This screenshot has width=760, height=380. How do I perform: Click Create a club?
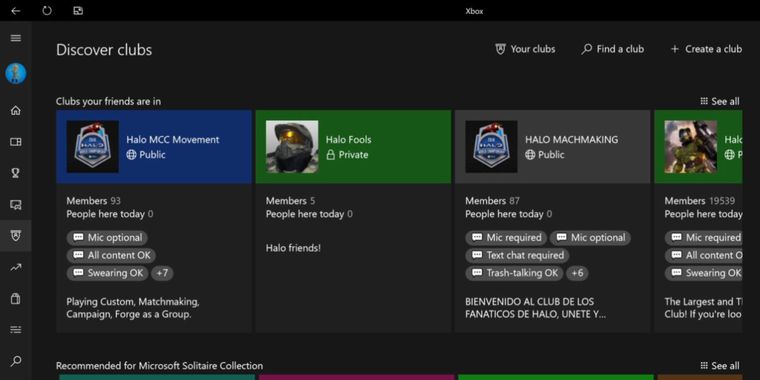[x=706, y=49]
